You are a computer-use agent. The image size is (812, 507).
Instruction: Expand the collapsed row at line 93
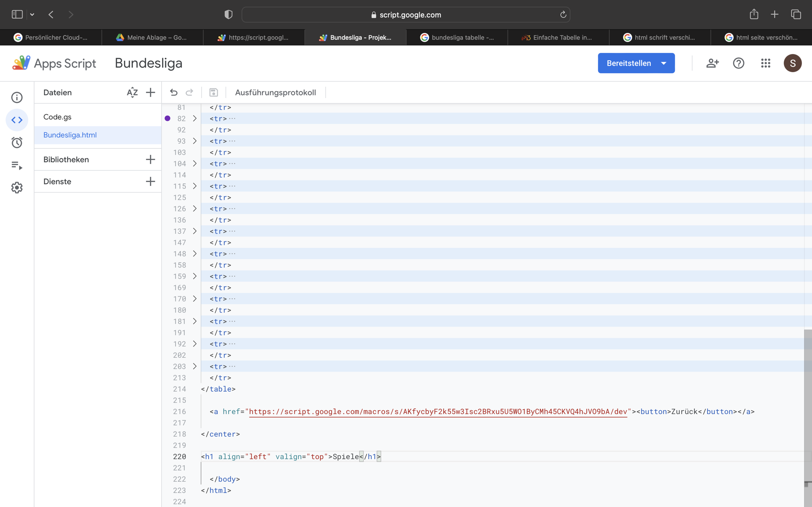click(x=195, y=141)
